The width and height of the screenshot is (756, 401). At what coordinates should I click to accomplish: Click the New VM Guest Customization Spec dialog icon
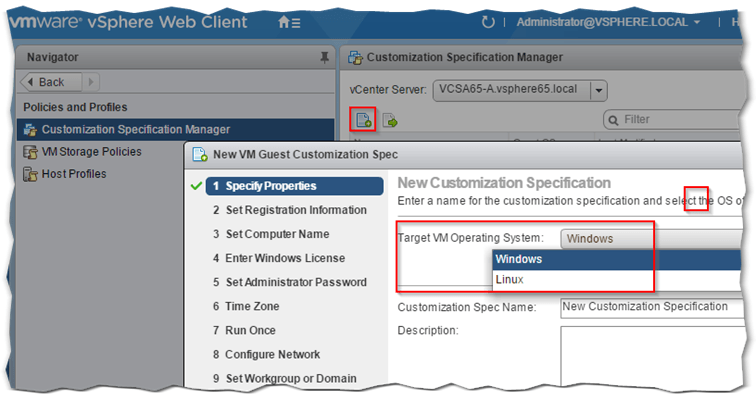200,155
